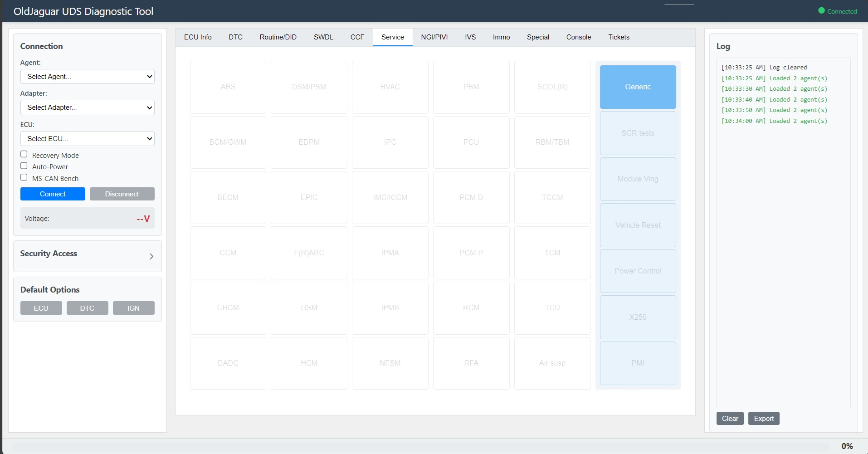Open the Power Control service panel
868x454 pixels.
click(637, 271)
